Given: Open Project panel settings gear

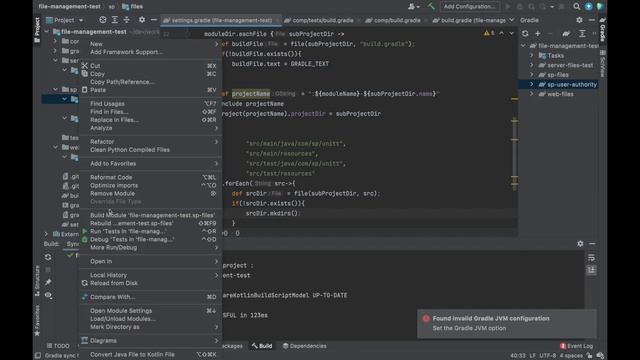Looking at the screenshot, I should [142, 20].
